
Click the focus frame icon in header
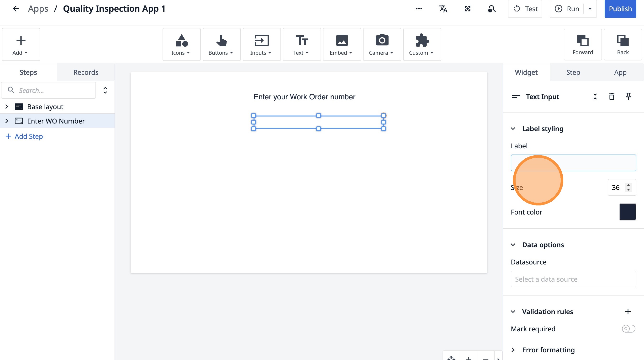coord(467,9)
